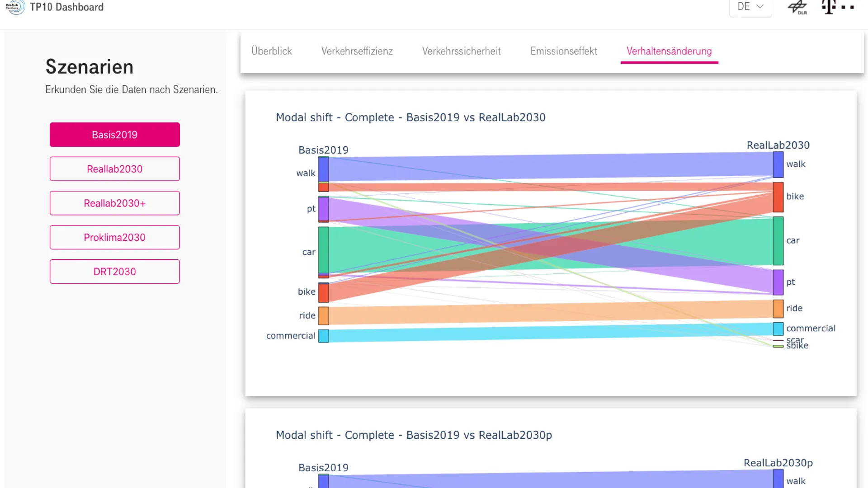The width and height of the screenshot is (868, 488).
Task: Click the RealLab2030 car node
Action: click(778, 241)
